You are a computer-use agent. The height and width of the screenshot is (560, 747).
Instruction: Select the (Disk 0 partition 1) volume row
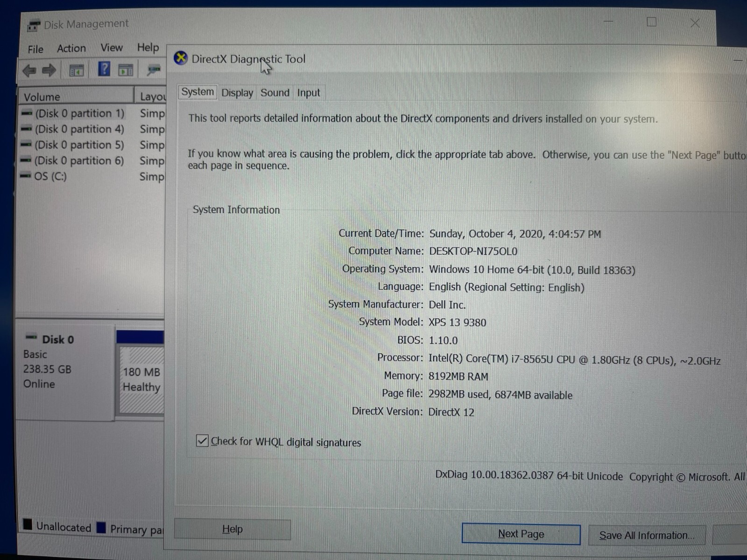tap(92, 113)
